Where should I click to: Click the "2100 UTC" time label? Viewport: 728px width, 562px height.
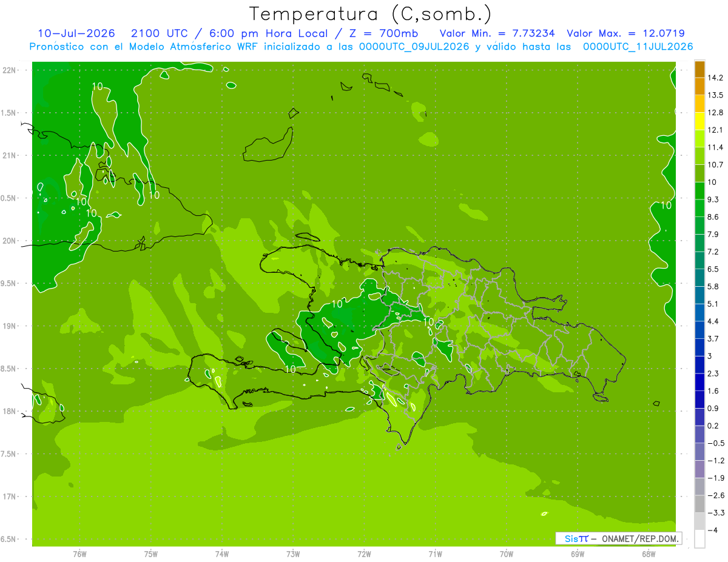pyautogui.click(x=161, y=33)
